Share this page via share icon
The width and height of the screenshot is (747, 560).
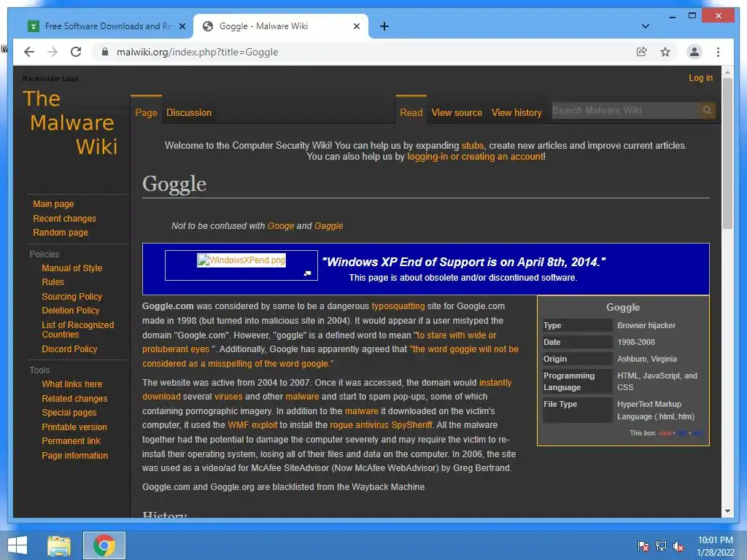coord(642,52)
